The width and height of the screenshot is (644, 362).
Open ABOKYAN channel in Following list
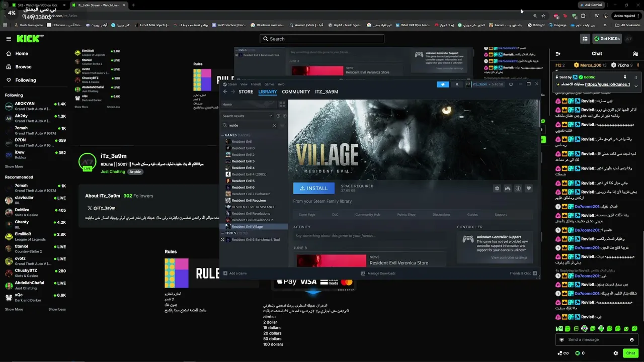(35, 106)
